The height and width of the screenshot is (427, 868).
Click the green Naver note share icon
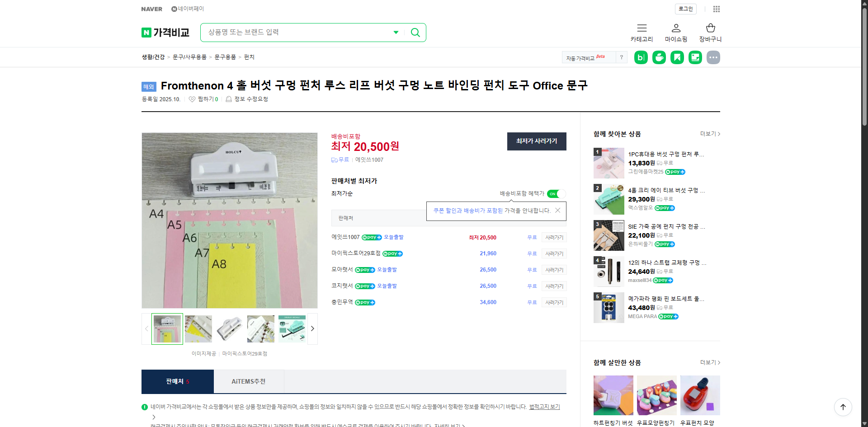pos(695,57)
